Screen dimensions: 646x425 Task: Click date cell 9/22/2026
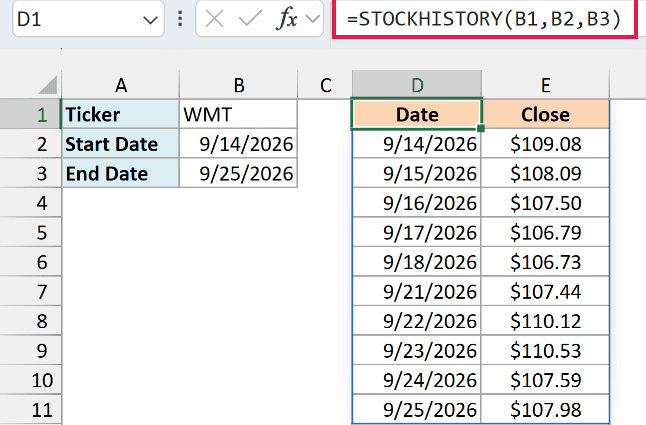[417, 321]
